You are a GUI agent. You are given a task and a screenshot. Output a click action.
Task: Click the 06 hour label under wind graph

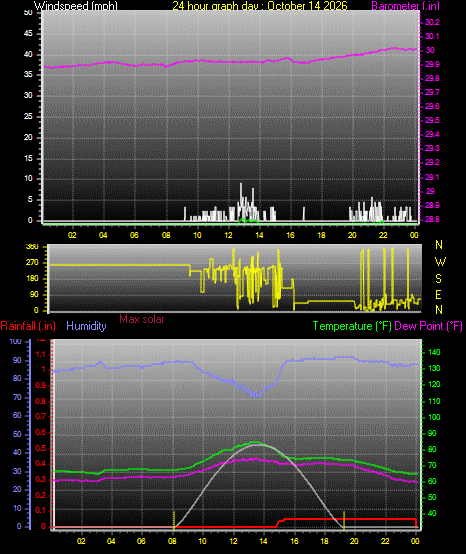pyautogui.click(x=134, y=235)
